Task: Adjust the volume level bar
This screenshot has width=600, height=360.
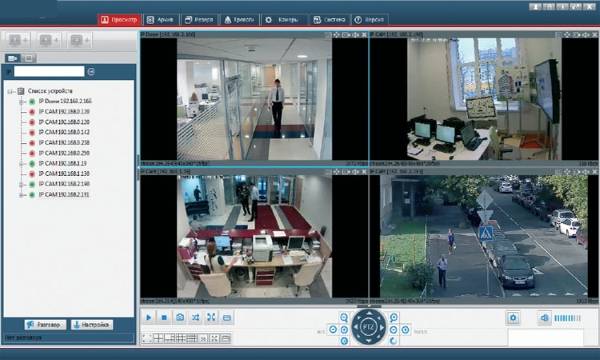Action: [x=567, y=318]
